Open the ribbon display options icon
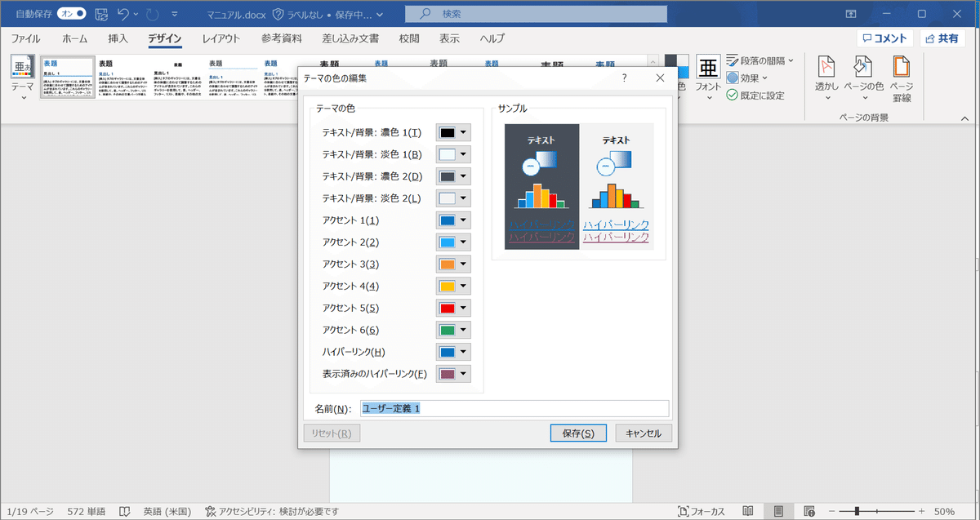Screen dimensions: 980x520 851,14
